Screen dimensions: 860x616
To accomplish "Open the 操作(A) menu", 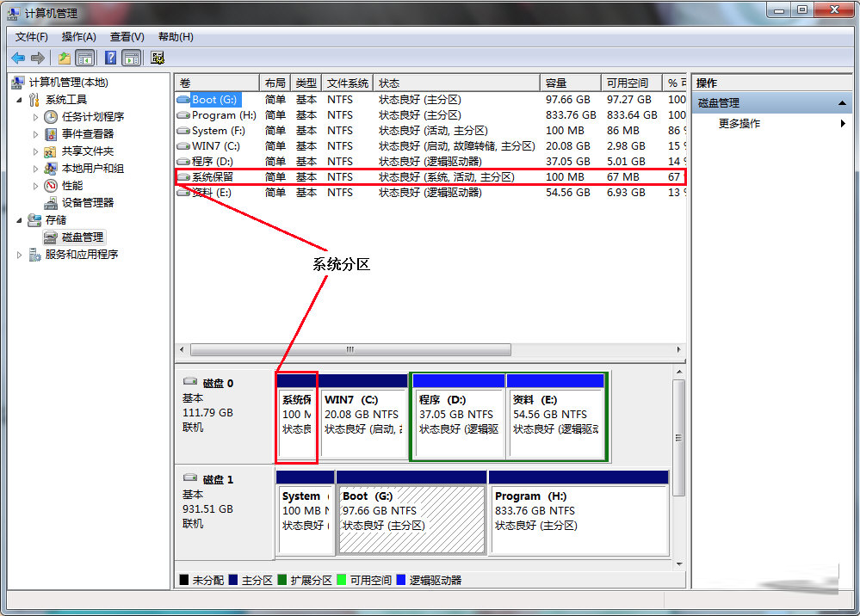I will tap(78, 36).
